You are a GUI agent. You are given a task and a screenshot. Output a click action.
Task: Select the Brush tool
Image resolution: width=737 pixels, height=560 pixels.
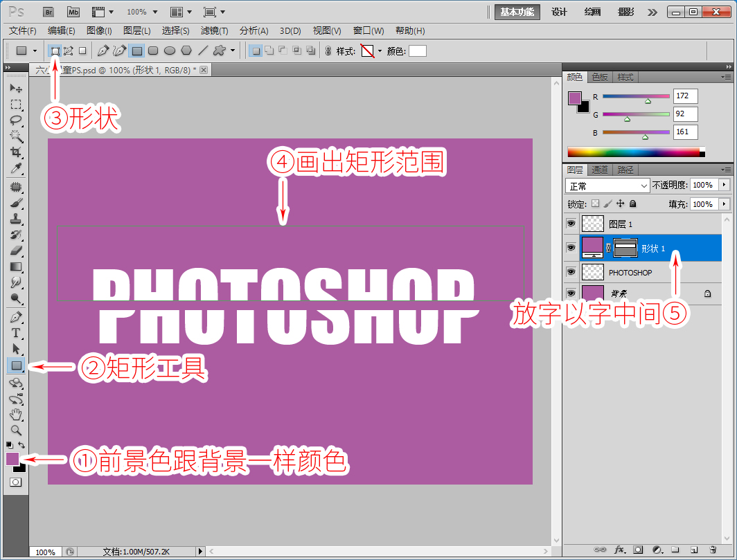coord(16,203)
